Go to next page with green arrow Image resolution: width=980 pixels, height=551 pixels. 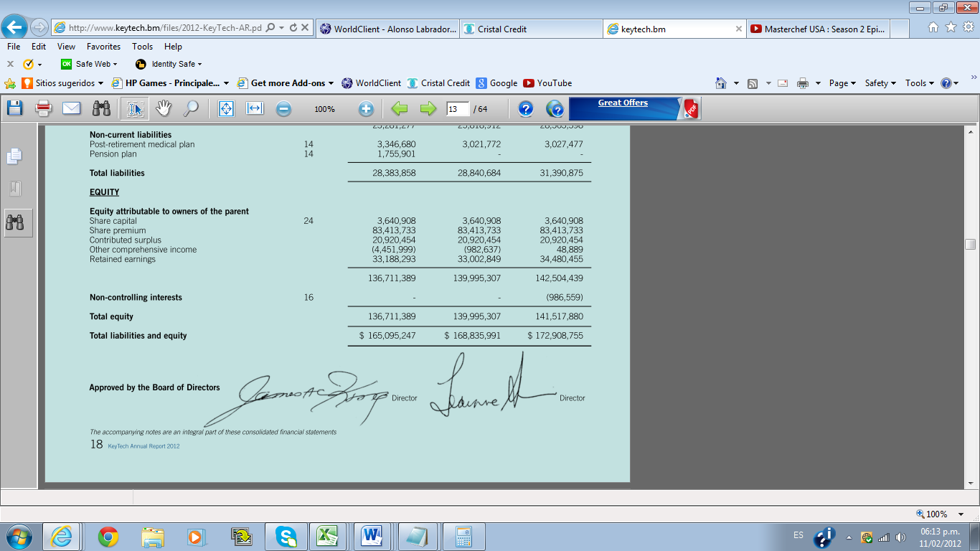428,109
